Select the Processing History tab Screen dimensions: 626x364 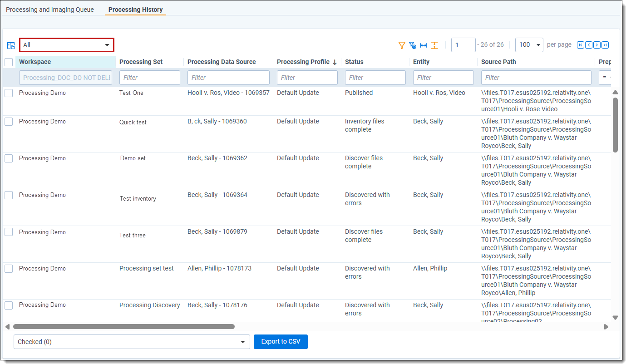(135, 10)
